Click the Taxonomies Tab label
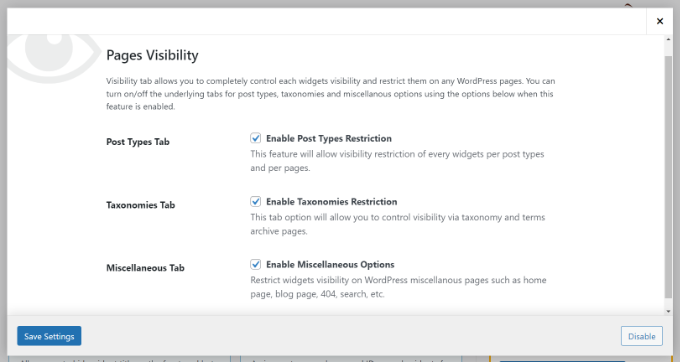 pos(141,205)
